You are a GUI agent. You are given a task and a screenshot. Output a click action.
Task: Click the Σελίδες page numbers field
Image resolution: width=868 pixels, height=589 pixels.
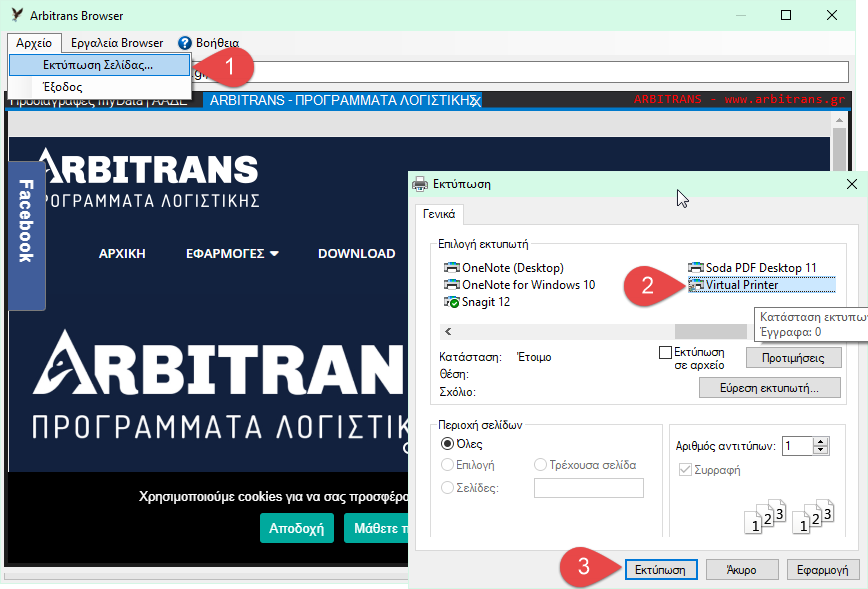(x=588, y=488)
